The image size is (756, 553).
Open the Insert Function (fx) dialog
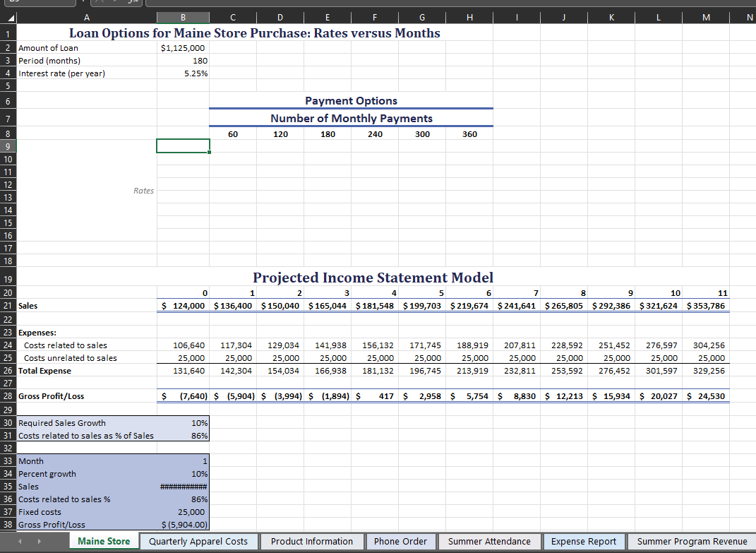tap(133, 3)
